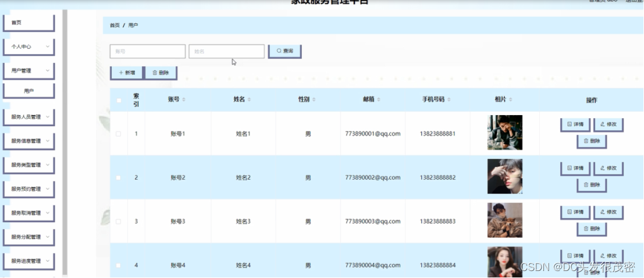Image resolution: width=644 pixels, height=278 pixels.
Task: Open 详情 for 账号1 row
Action: pos(575,124)
